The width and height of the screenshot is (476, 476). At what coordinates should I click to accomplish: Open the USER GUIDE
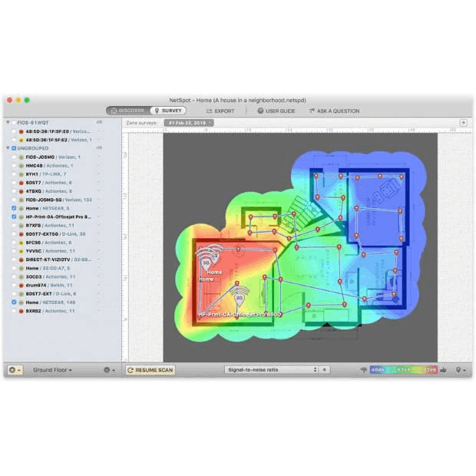pos(276,111)
